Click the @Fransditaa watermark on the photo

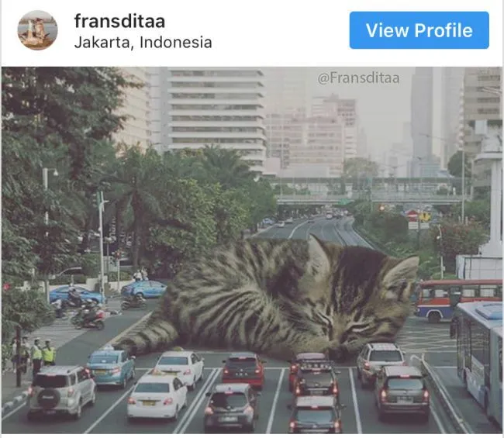pyautogui.click(x=358, y=78)
